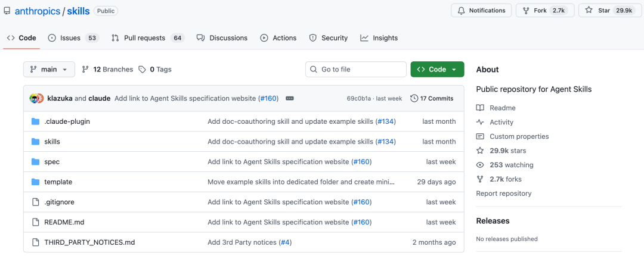Click the Tags icon link
Image resolution: width=644 pixels, height=256 pixels.
tap(142, 70)
